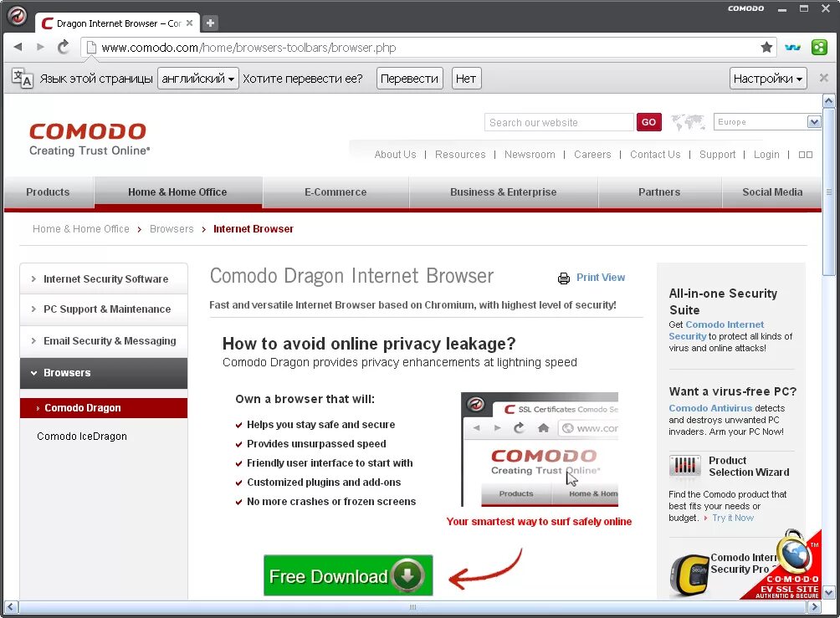Click the Careers link
Screen dimensions: 840x618
click(x=592, y=154)
